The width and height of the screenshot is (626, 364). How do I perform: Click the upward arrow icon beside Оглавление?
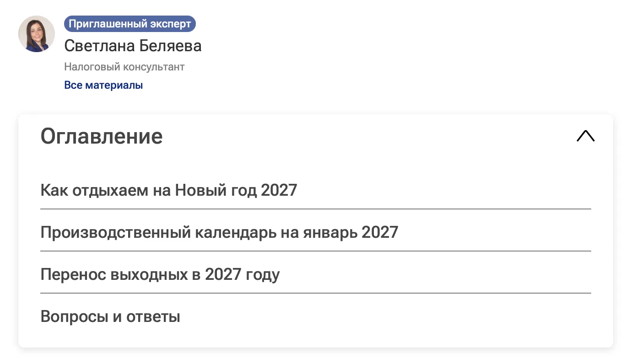pyautogui.click(x=586, y=136)
